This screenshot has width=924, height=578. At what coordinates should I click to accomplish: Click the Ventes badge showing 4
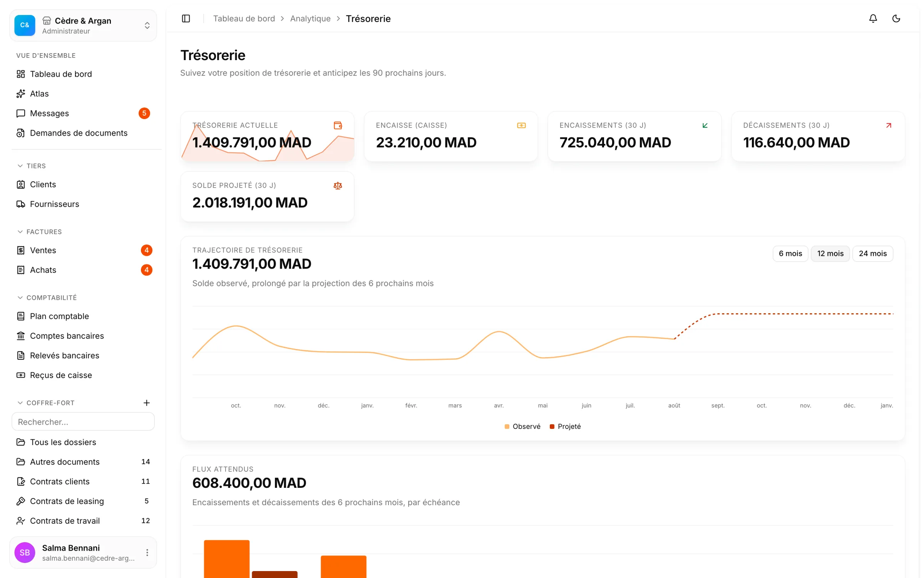tap(147, 250)
